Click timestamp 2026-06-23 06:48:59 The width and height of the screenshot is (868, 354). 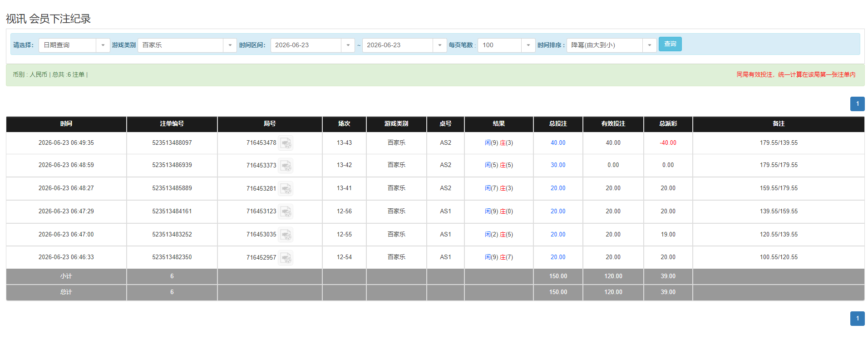[66, 165]
